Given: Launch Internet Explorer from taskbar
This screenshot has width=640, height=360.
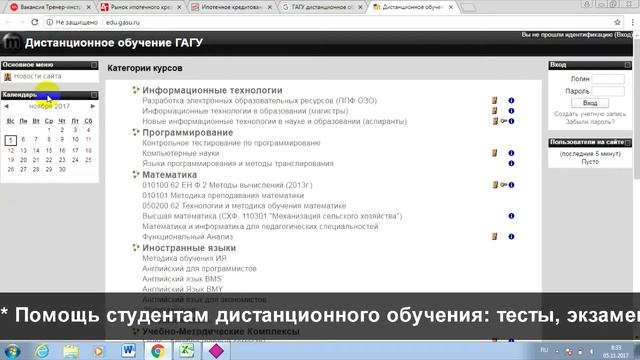Looking at the screenshot, I should coord(42,351).
